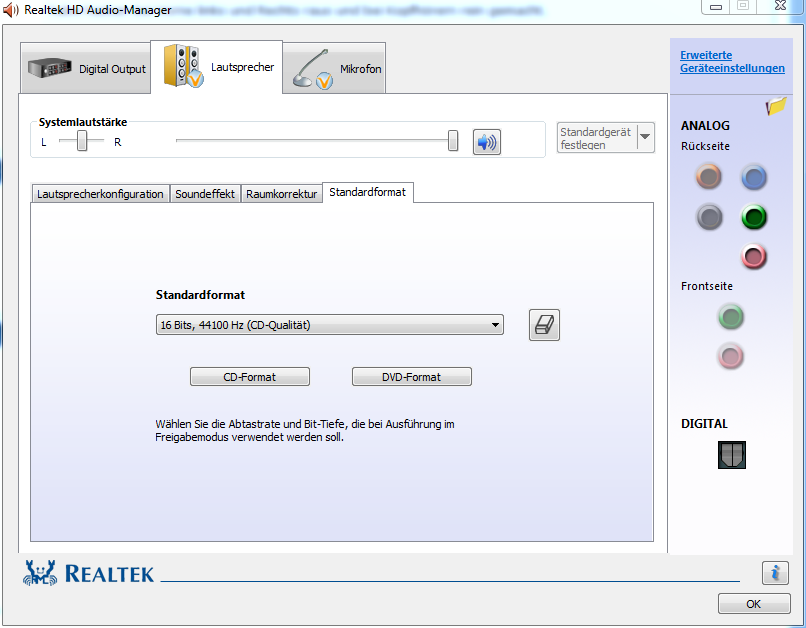Click the DVD-Format button
806x628 pixels.
click(412, 377)
